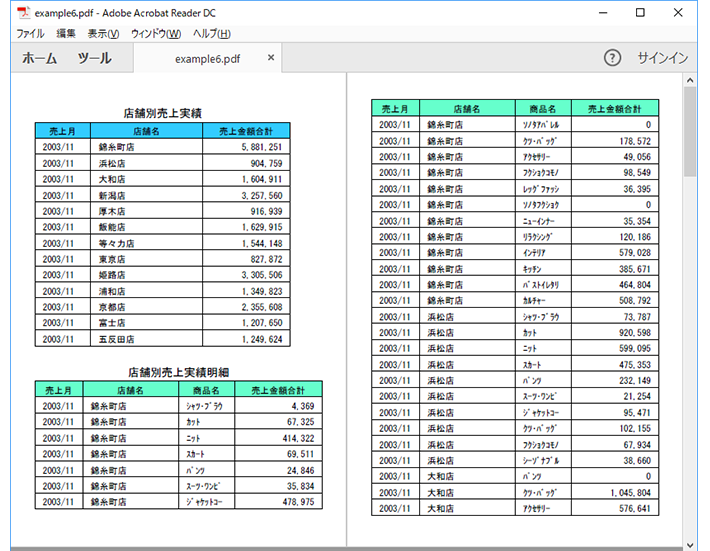Click the title 店舗別売上実績明細
Screen dimensions: 710x551
(x=178, y=372)
